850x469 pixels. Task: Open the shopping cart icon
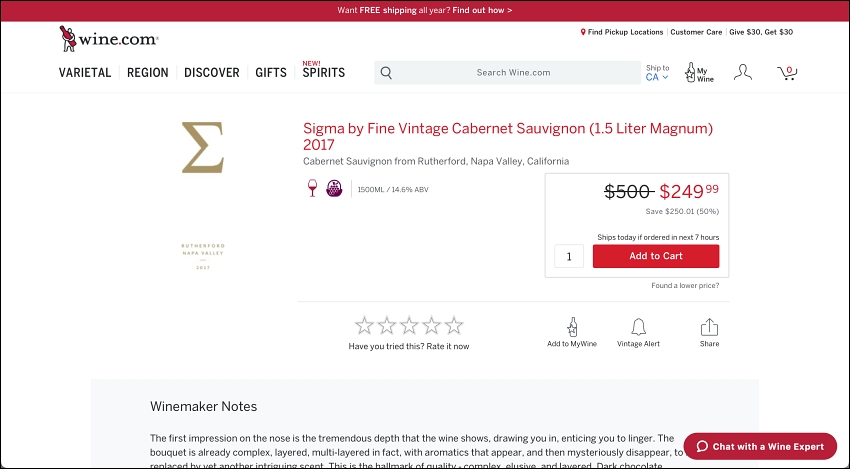tap(787, 72)
